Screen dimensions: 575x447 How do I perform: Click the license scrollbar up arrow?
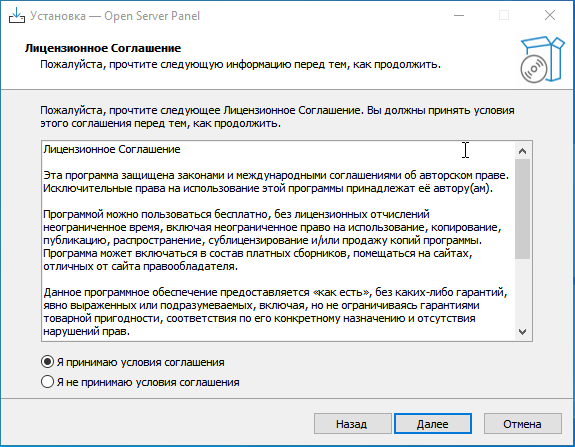pyautogui.click(x=523, y=151)
